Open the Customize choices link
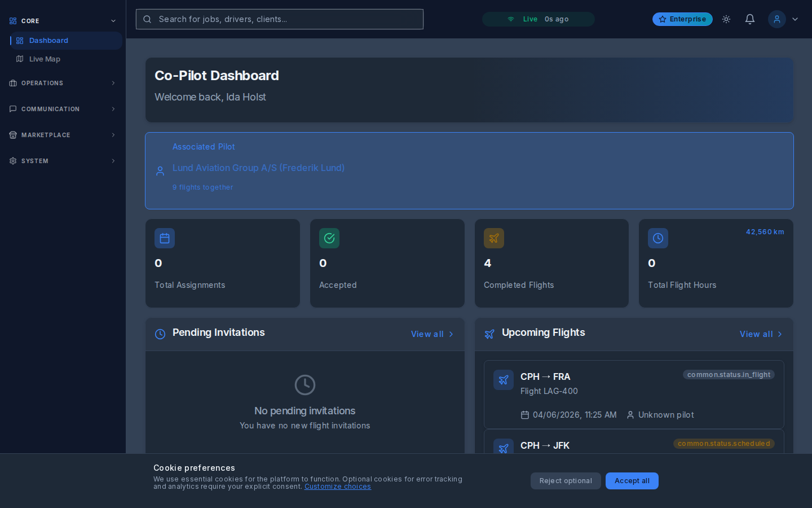The height and width of the screenshot is (508, 812). pyautogui.click(x=337, y=486)
